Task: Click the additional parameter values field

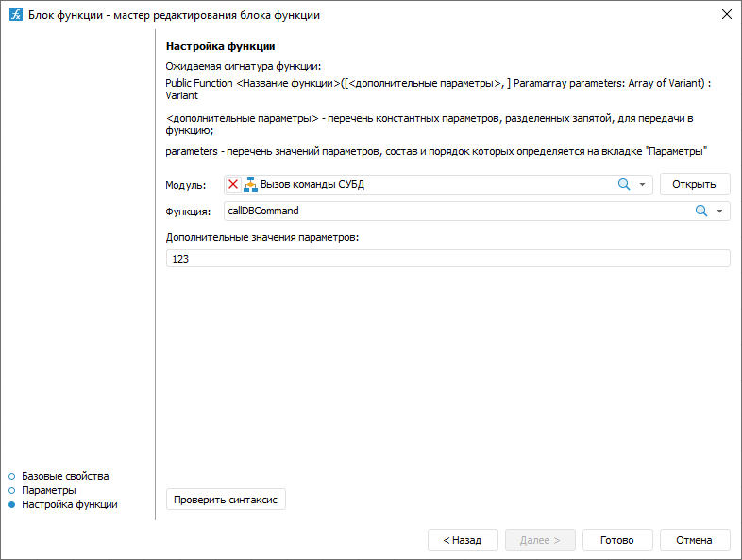Action: tap(447, 259)
